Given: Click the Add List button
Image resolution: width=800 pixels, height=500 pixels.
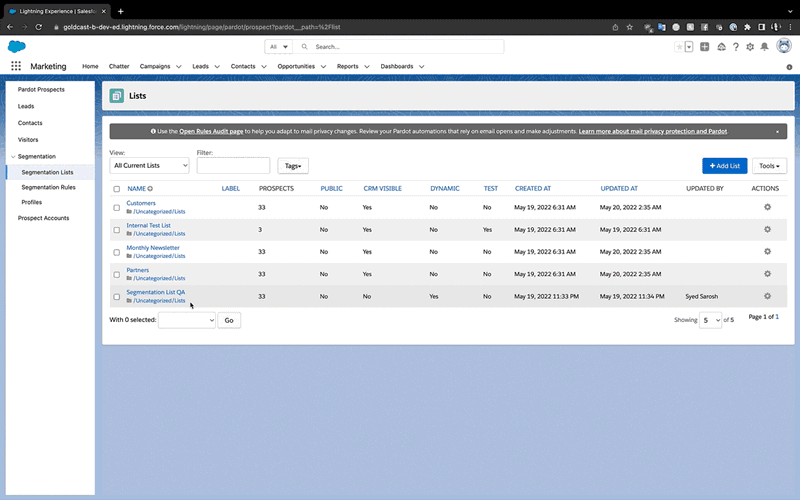Looking at the screenshot, I should pos(724,166).
